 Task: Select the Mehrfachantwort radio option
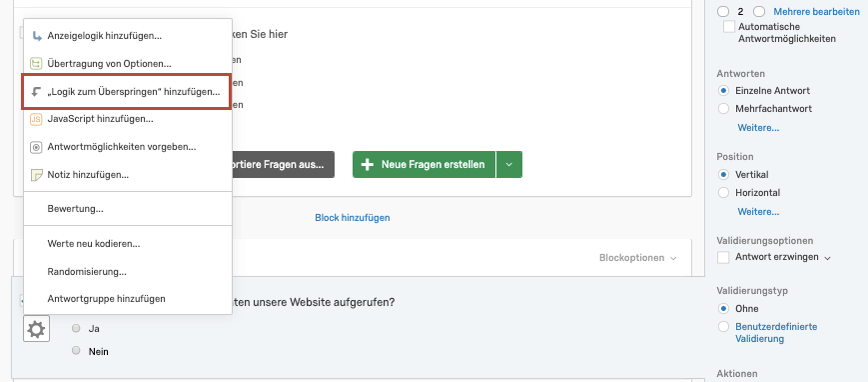coord(723,109)
